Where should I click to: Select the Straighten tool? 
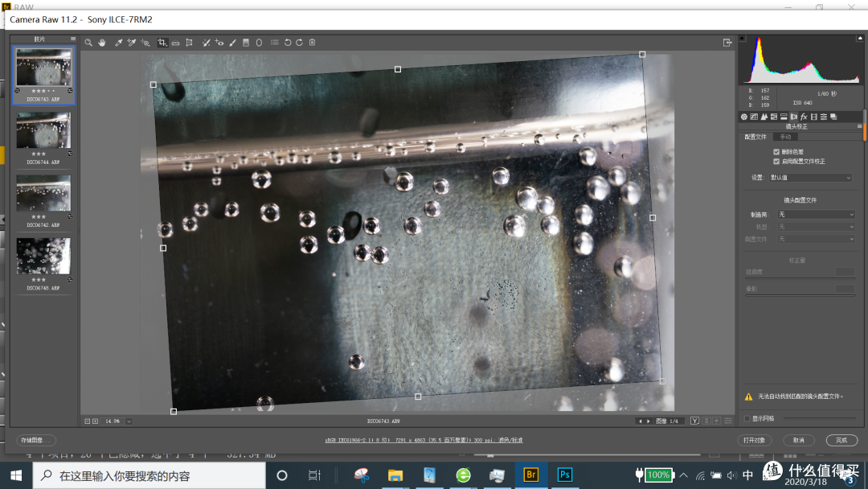click(175, 43)
